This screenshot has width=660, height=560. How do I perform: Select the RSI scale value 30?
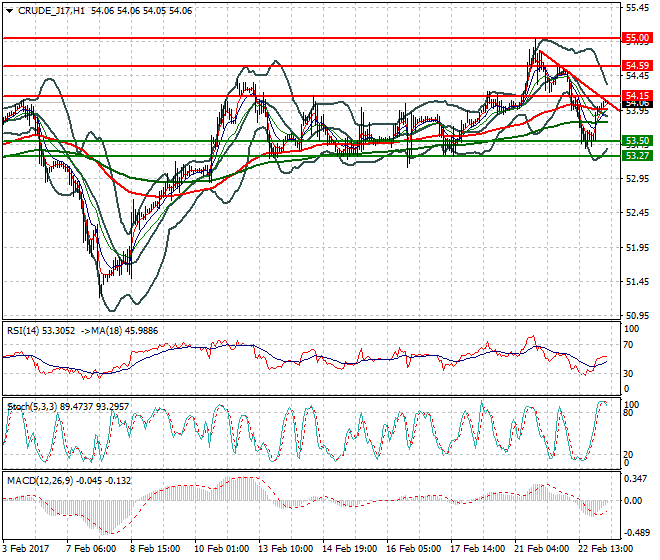click(x=628, y=373)
